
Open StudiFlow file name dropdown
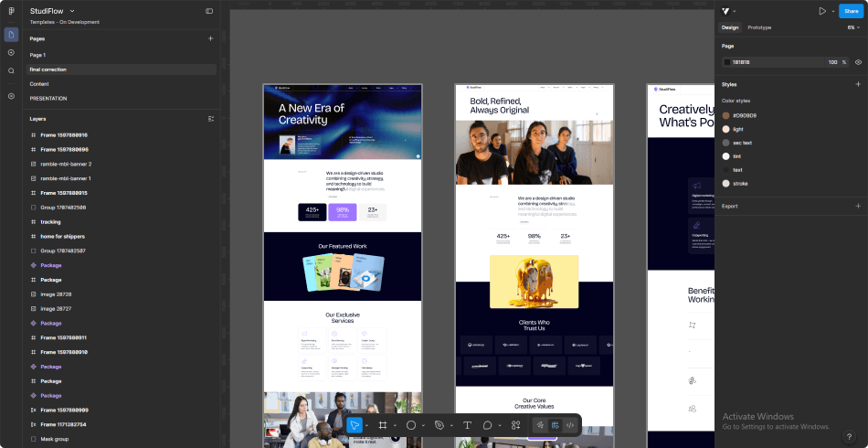pos(72,11)
